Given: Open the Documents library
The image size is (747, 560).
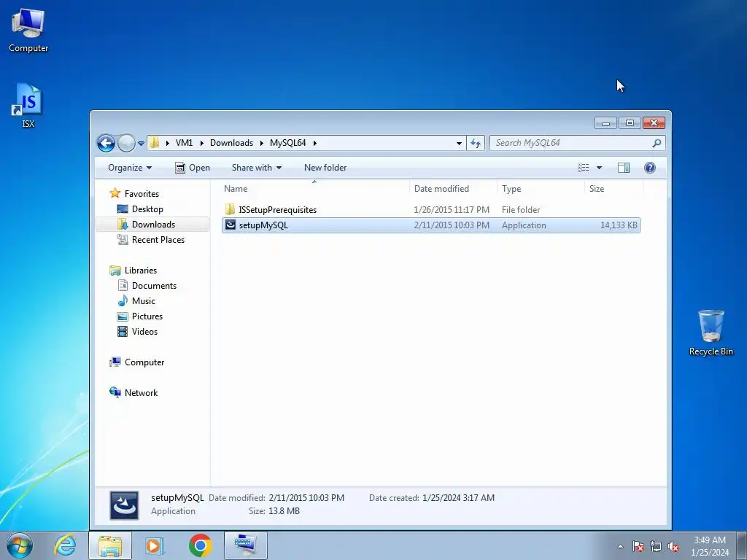Looking at the screenshot, I should pos(154,286).
